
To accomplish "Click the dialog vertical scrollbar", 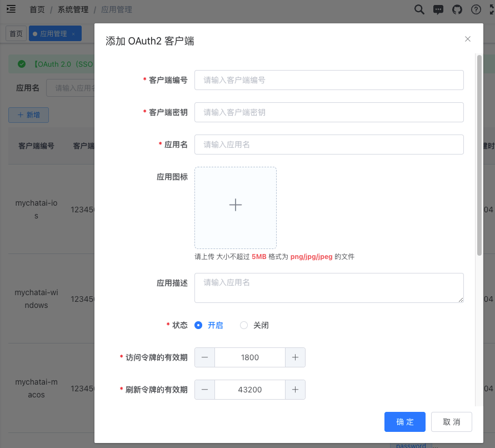I will point(479,155).
